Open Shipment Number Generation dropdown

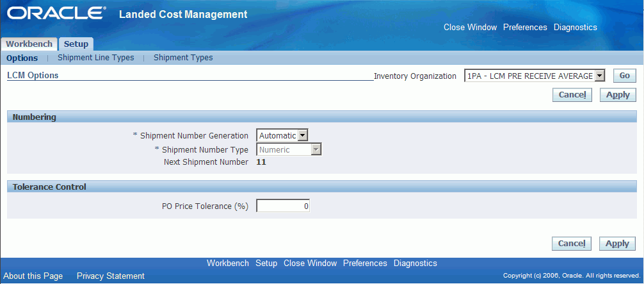pyautogui.click(x=282, y=135)
